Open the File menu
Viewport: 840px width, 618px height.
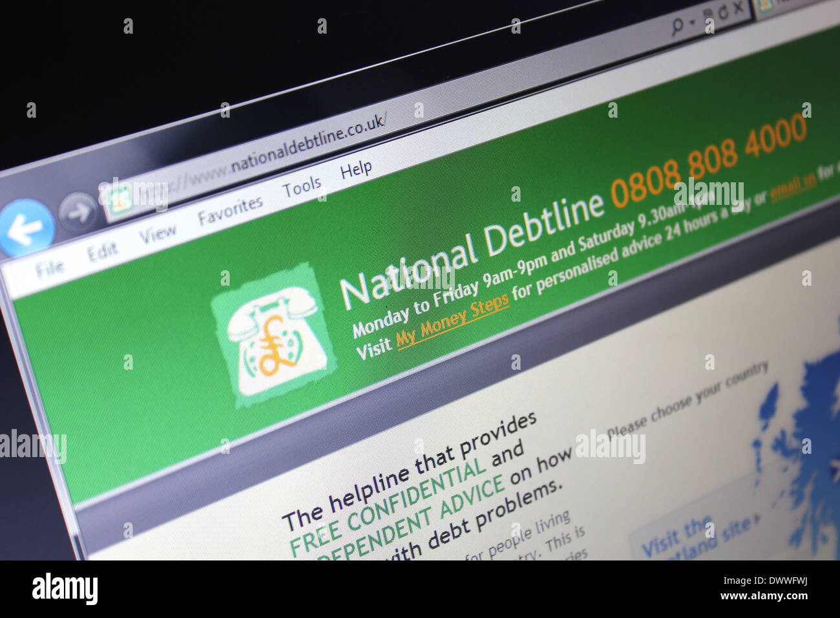point(50,268)
